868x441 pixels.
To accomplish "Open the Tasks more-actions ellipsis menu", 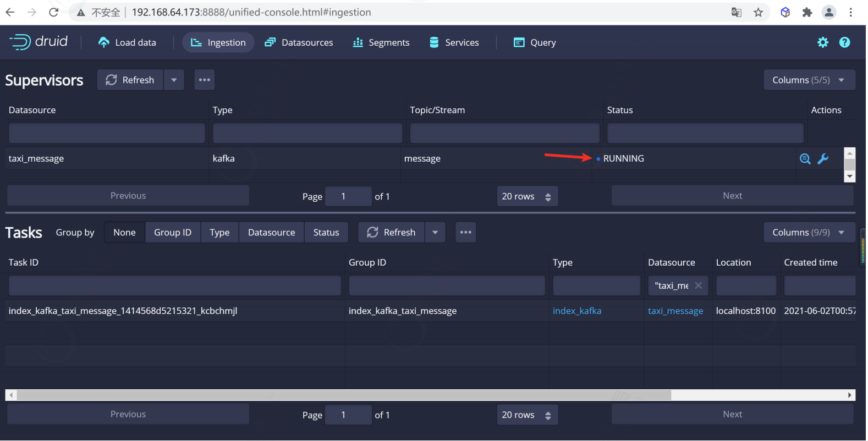I will [x=466, y=233].
